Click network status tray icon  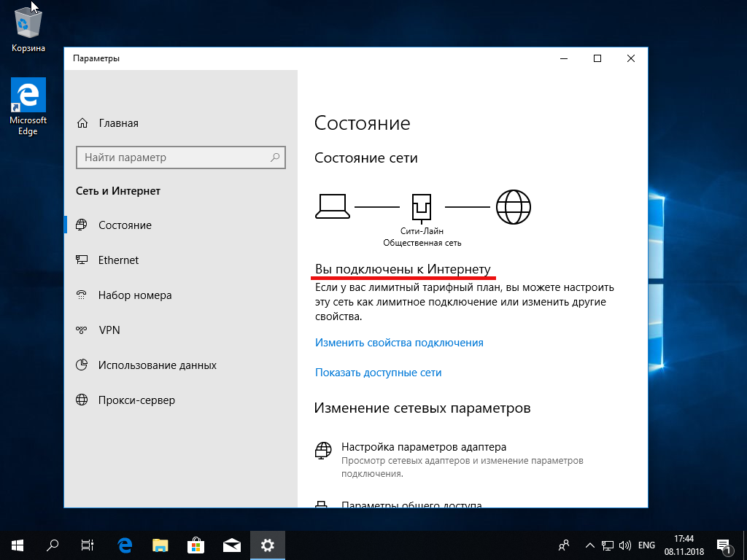pos(607,545)
